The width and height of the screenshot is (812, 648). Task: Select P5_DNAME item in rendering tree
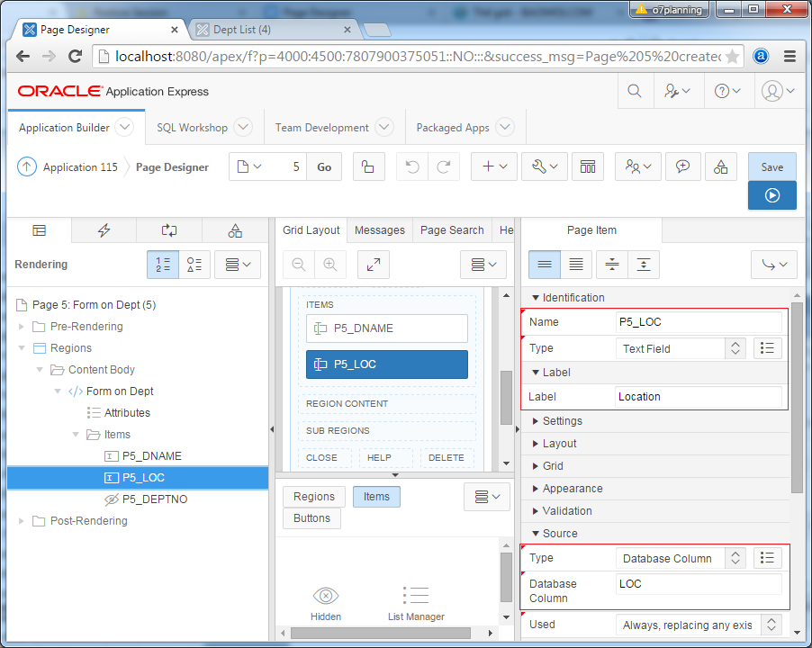[x=152, y=456]
